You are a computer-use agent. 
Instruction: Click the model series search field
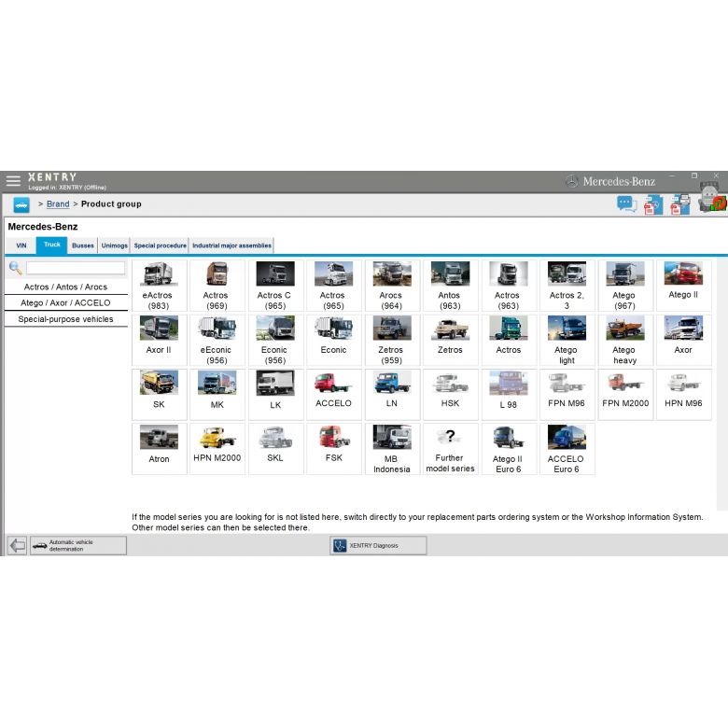[x=76, y=268]
